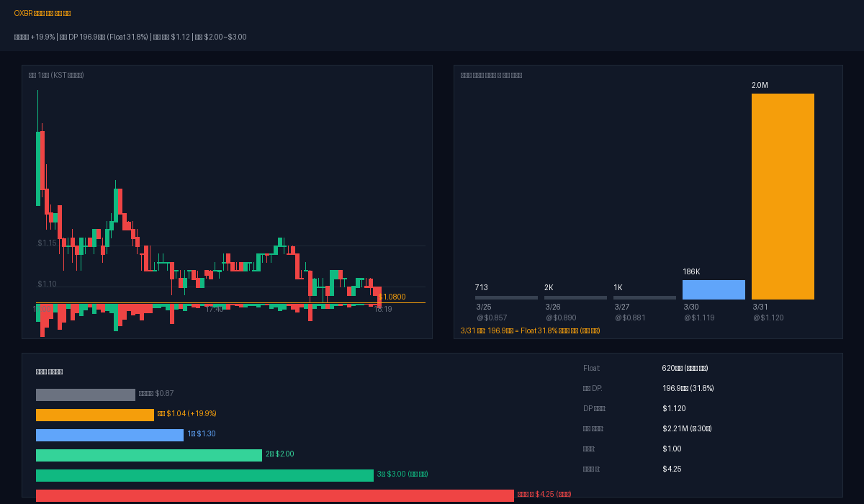Click the 1K volume label above 3/27
The width and height of the screenshot is (864, 504).
[x=618, y=287]
